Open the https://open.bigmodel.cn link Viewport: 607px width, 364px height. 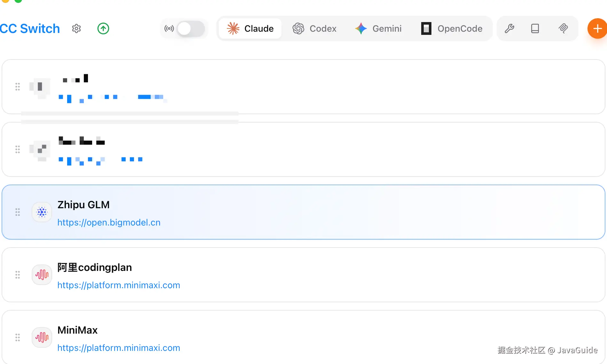click(109, 223)
